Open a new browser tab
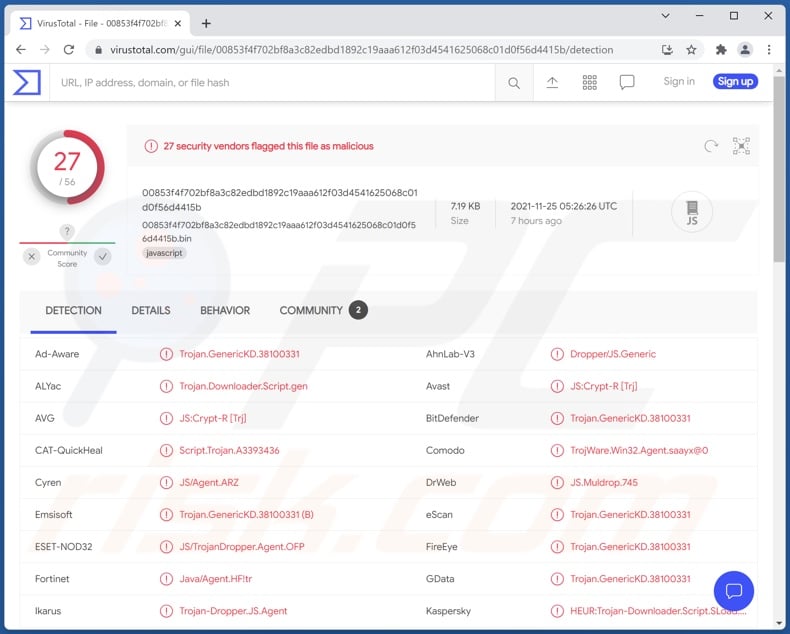Image resolution: width=790 pixels, height=634 pixels. coord(206,23)
